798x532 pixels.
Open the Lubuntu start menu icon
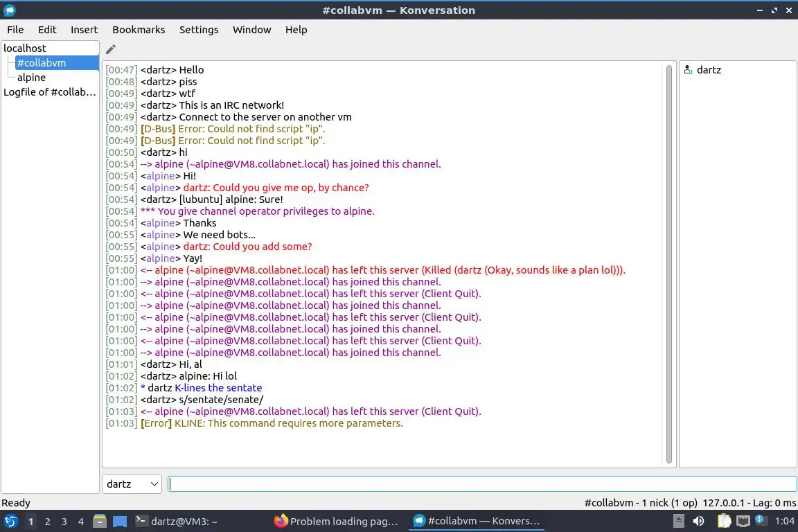(10, 522)
